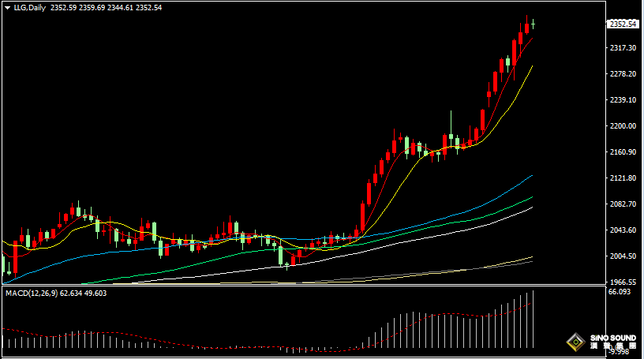Click the 2200.00 price axis label
Viewport: 644px width, 359px height.
click(x=623, y=126)
